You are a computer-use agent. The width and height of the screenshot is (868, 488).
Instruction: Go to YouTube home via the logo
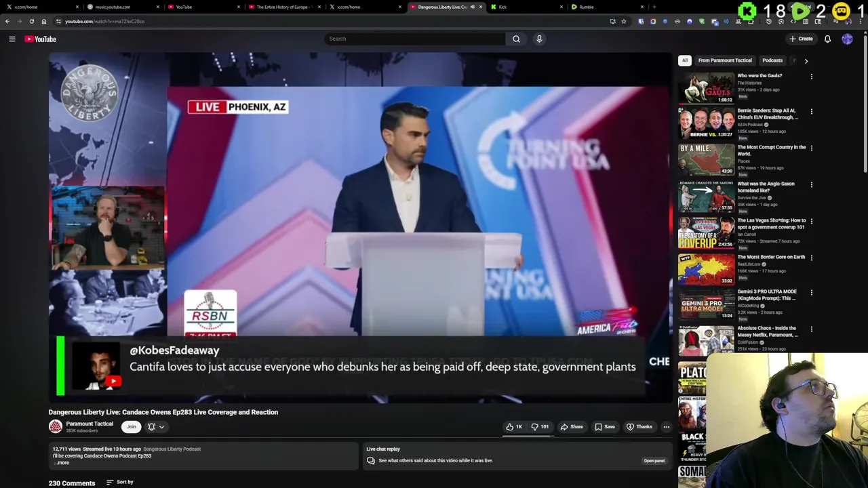pos(41,39)
